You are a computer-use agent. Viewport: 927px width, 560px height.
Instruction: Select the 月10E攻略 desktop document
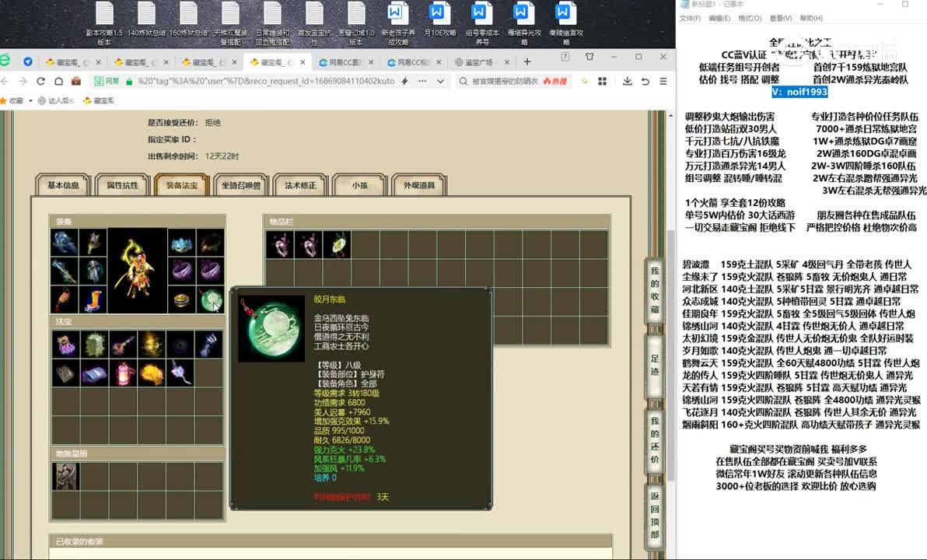439,19
